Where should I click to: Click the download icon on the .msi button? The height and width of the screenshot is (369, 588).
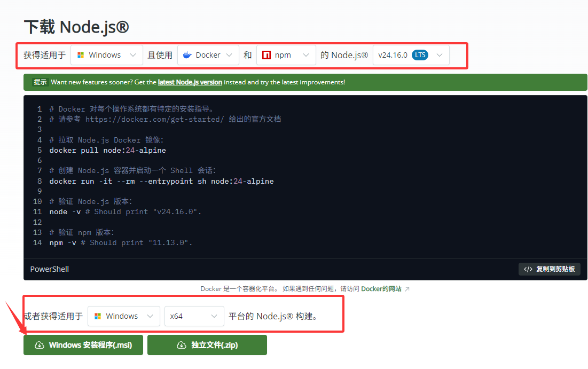40,345
